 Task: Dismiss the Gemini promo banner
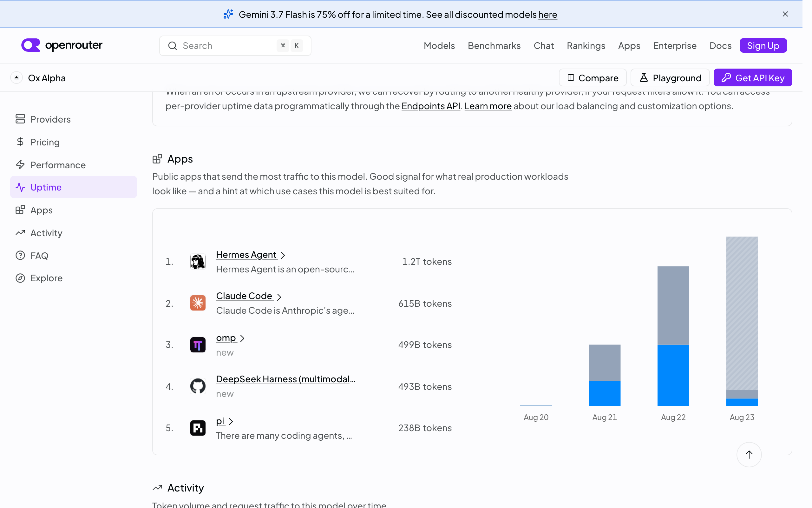point(785,14)
